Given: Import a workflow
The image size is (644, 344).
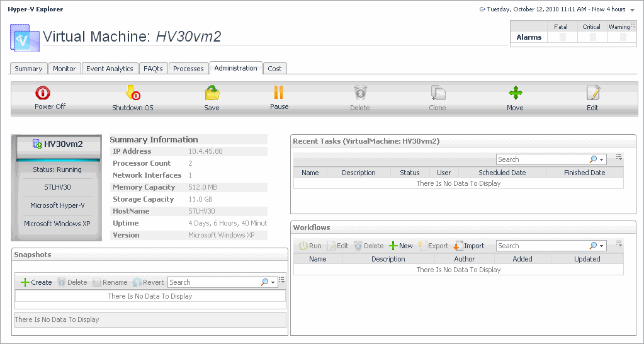Looking at the screenshot, I should pos(469,246).
